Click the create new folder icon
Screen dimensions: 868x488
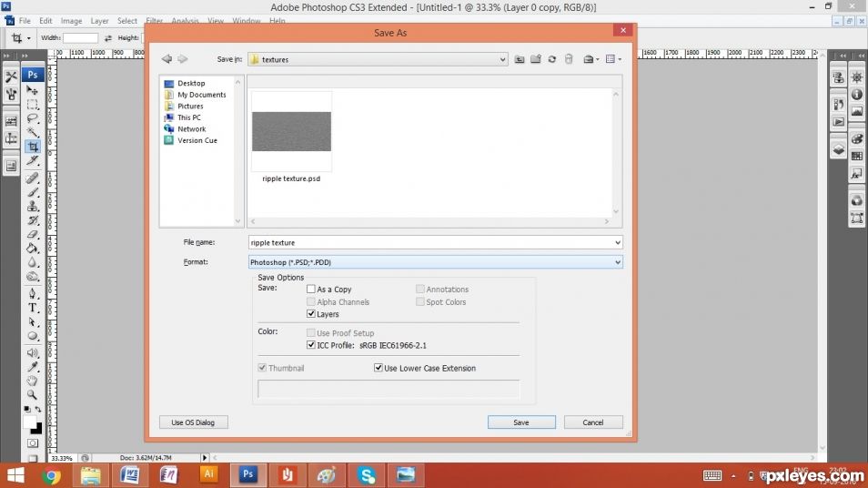536,59
